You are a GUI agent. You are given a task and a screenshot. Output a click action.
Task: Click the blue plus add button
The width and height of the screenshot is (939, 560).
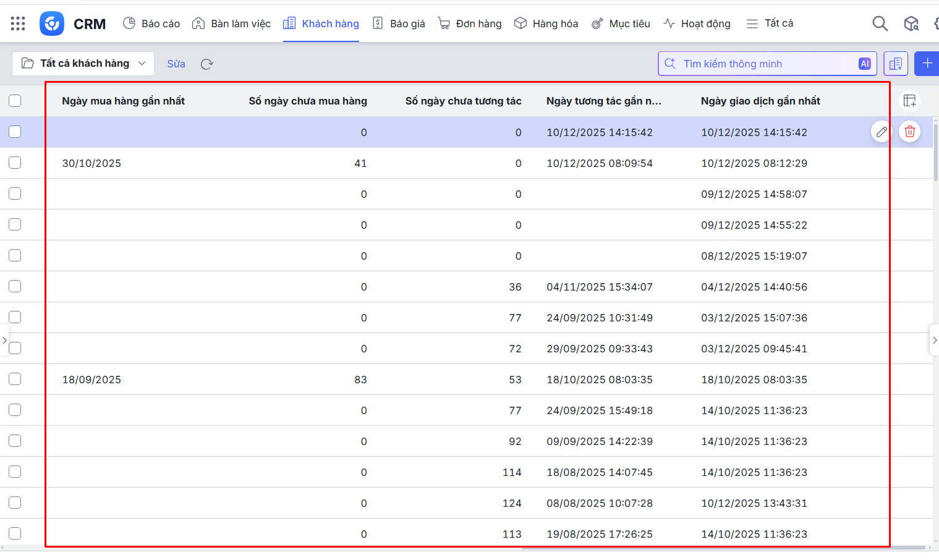coord(927,64)
